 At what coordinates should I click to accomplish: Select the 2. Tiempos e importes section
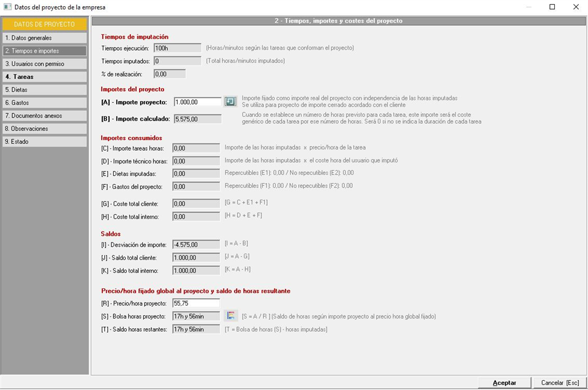tap(45, 51)
